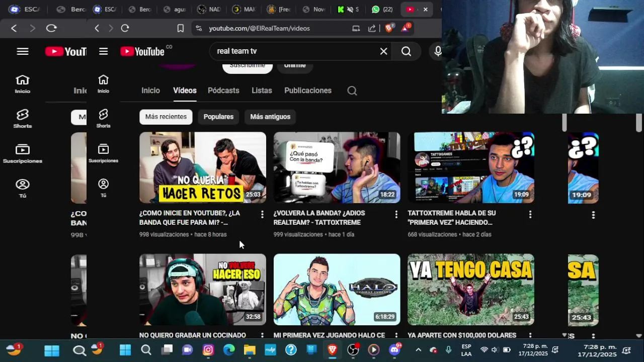Click the '6:18:29' duration label

pos(385,317)
